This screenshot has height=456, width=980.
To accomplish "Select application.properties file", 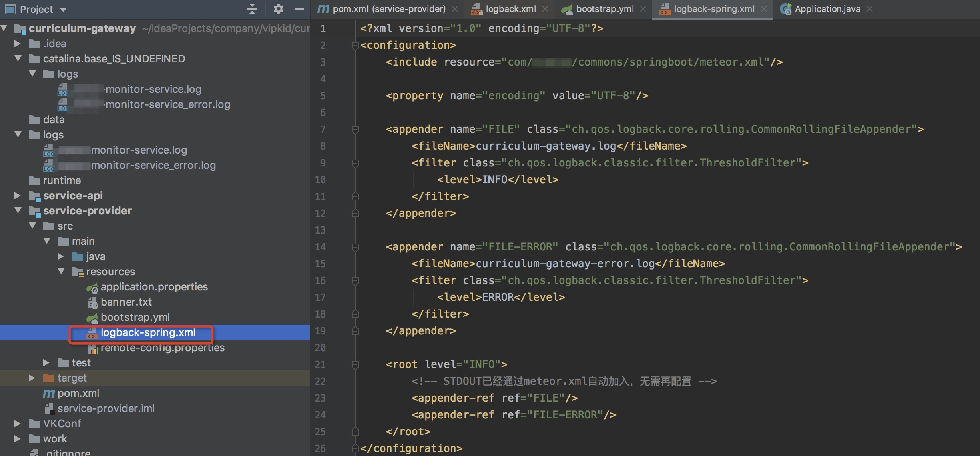I will tap(154, 286).
